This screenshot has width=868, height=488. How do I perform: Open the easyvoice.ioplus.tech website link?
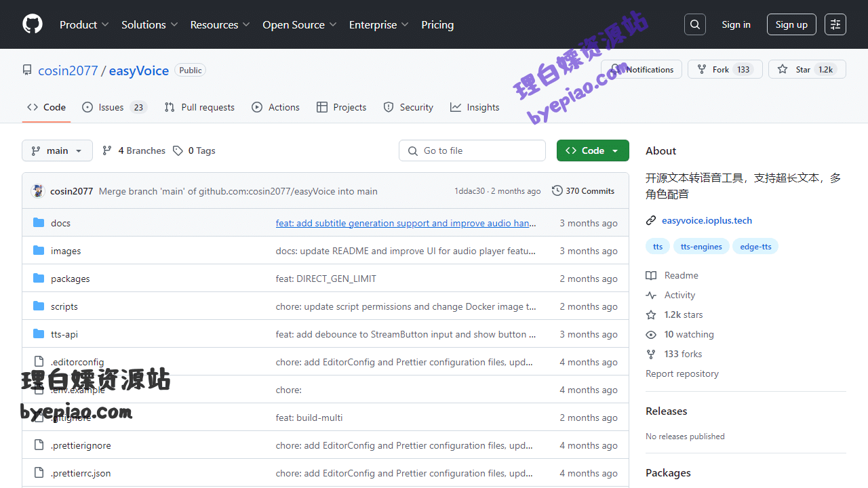(707, 220)
